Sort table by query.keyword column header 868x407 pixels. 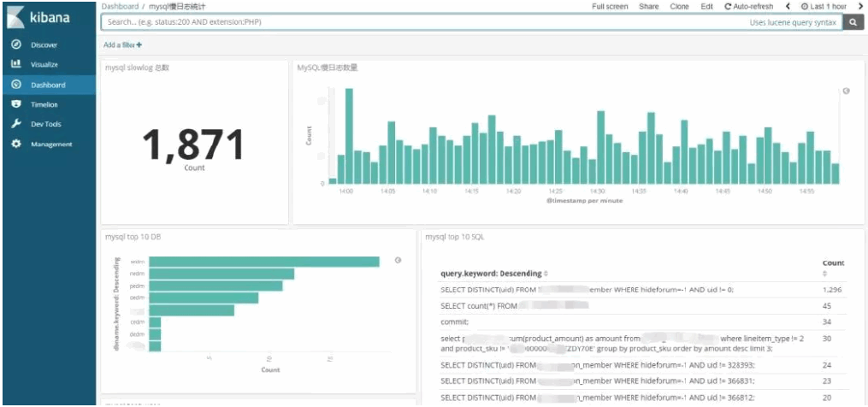[491, 274]
